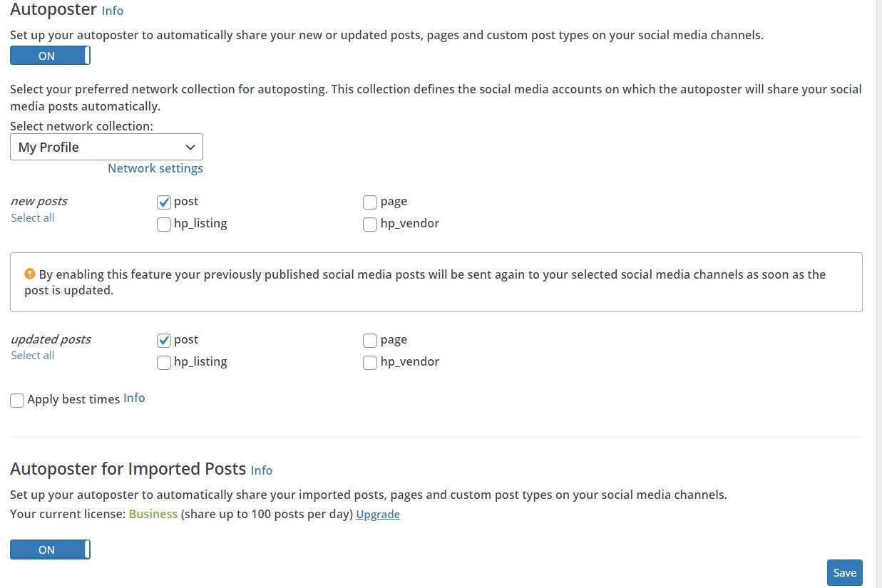Enable hp_vendor for updated posts

[370, 363]
